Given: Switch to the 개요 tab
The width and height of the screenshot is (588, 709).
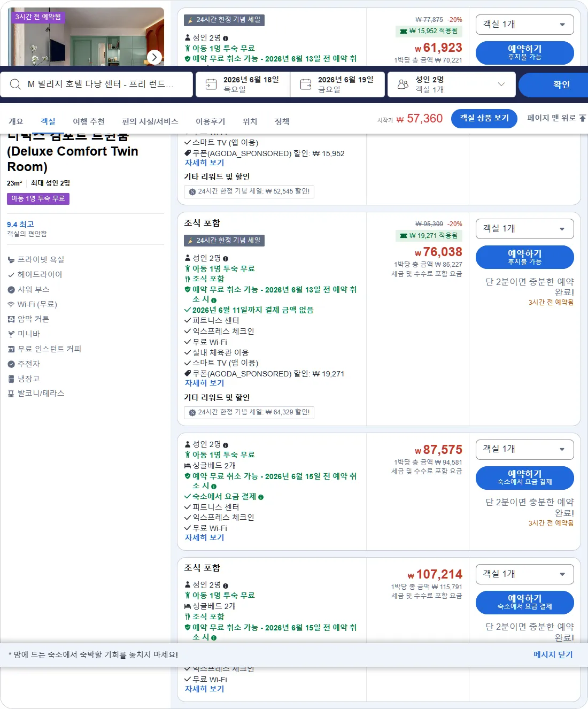Looking at the screenshot, I should click(x=16, y=121).
